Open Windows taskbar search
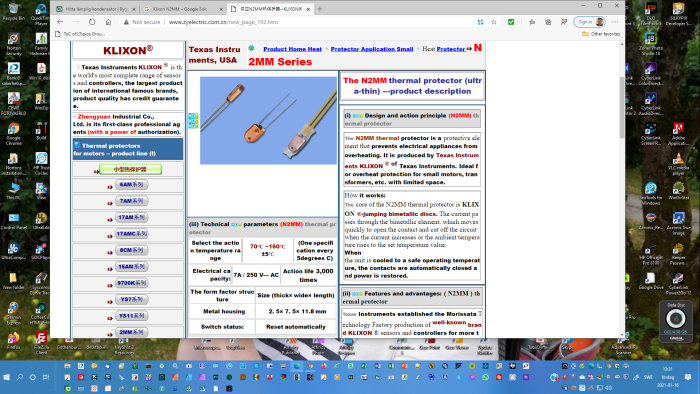Image resolution: width=700 pixels, height=394 pixels. 20,377
